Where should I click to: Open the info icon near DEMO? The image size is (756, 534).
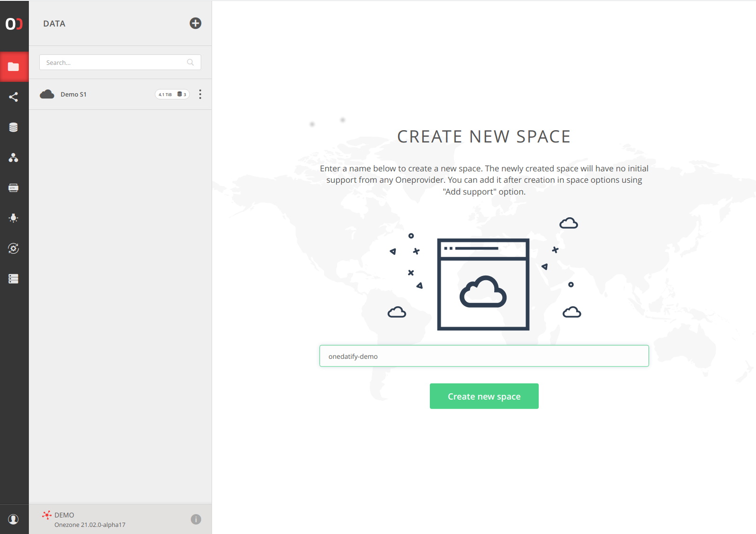196,519
